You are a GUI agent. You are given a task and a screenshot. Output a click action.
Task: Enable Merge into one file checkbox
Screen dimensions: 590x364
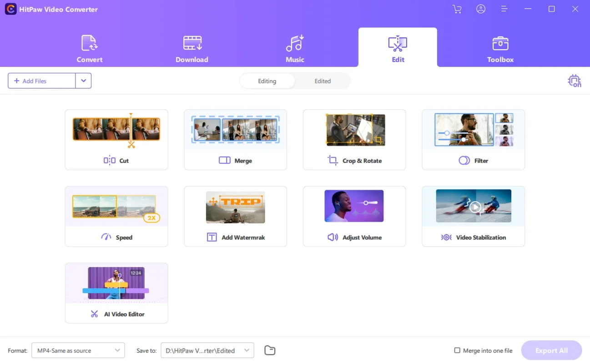point(457,350)
